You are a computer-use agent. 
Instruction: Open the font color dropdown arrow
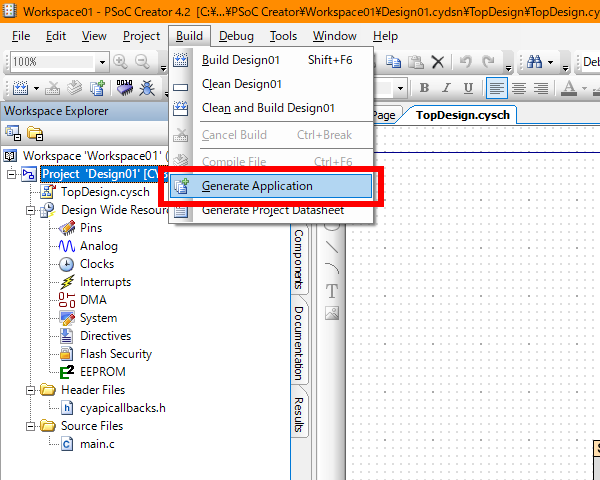584,88
